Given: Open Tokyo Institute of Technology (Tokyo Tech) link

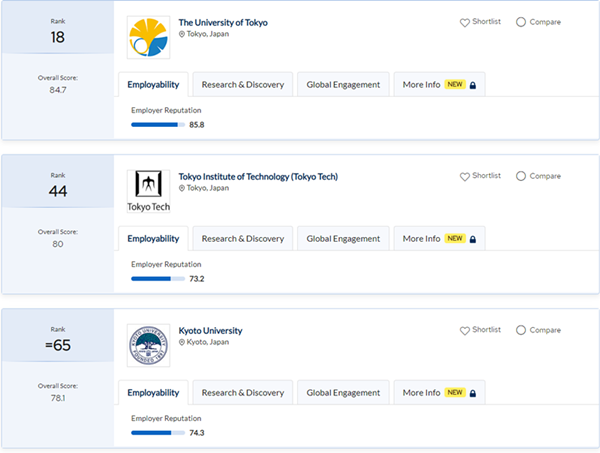Looking at the screenshot, I should 258,177.
